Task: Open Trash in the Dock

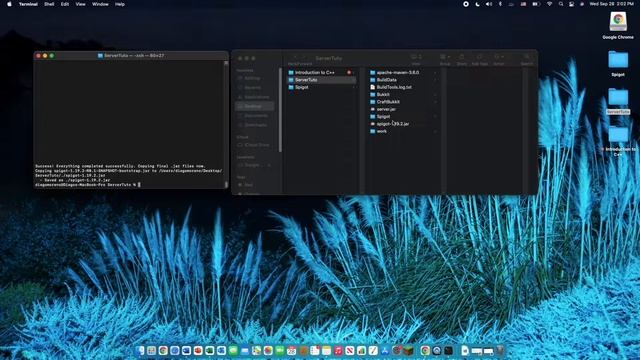Action: pos(500,350)
